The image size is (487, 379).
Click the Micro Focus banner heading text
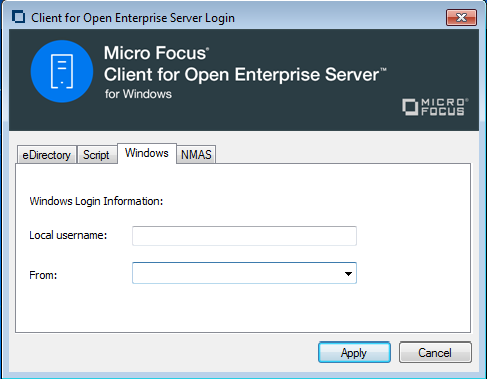point(156,53)
